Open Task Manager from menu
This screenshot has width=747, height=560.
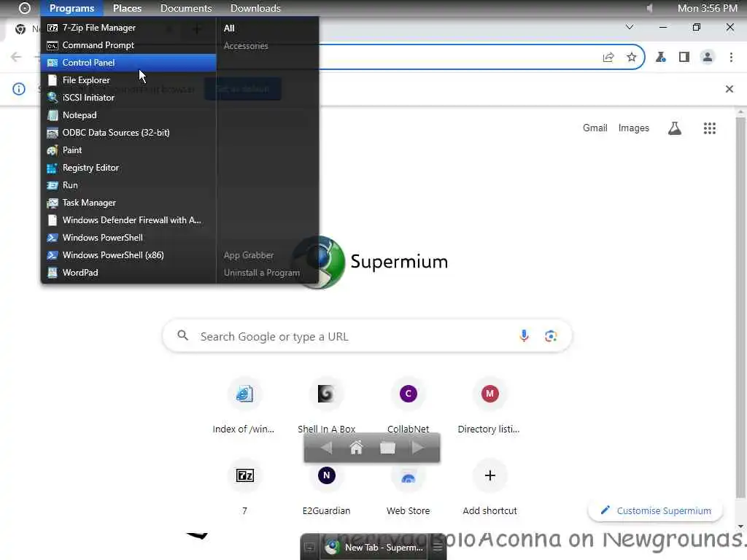128,203
